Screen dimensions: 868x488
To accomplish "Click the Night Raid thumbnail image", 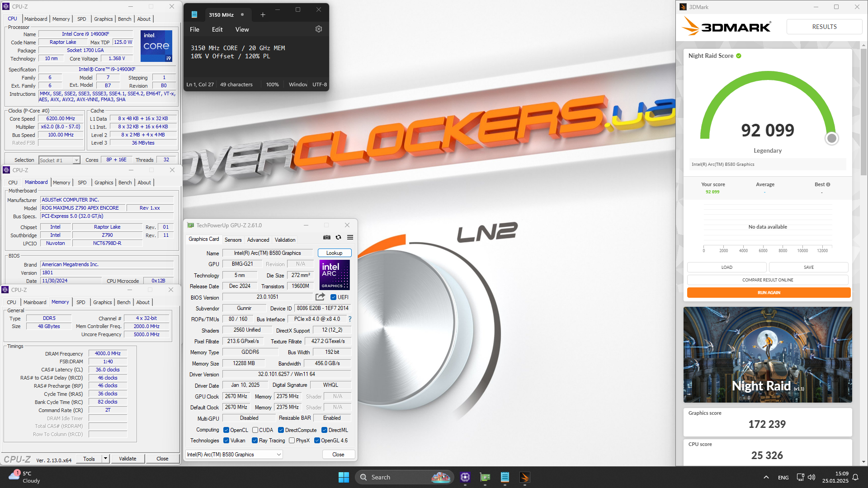I will (x=768, y=355).
